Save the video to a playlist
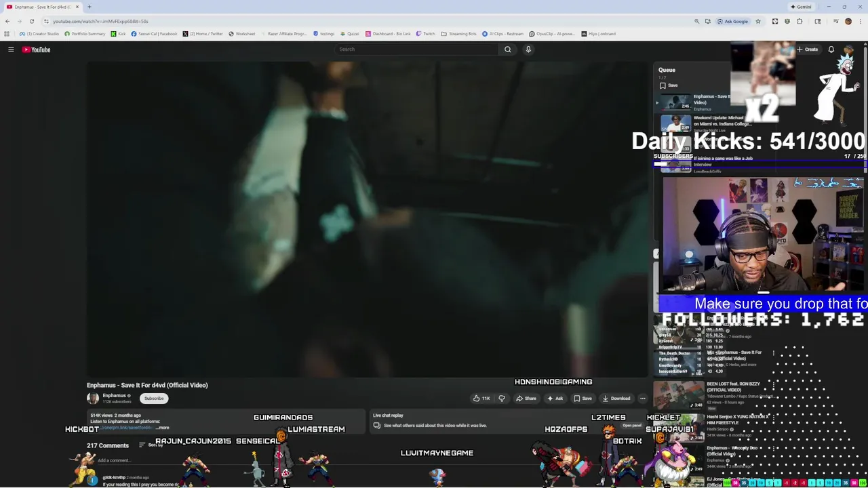 (x=583, y=399)
